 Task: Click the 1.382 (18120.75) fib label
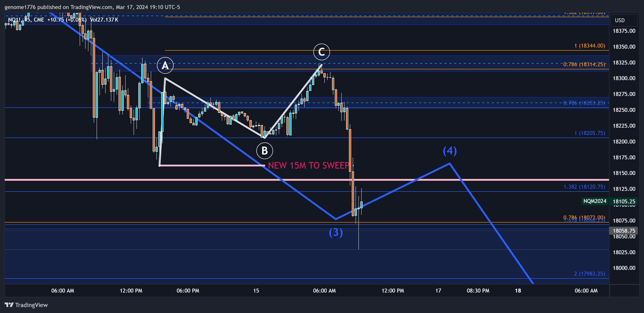pos(584,187)
